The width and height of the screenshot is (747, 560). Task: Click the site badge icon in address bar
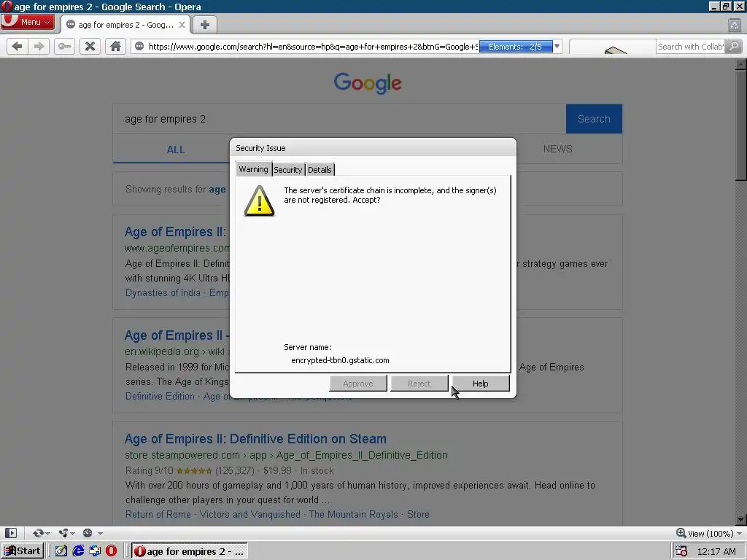[x=139, y=46]
